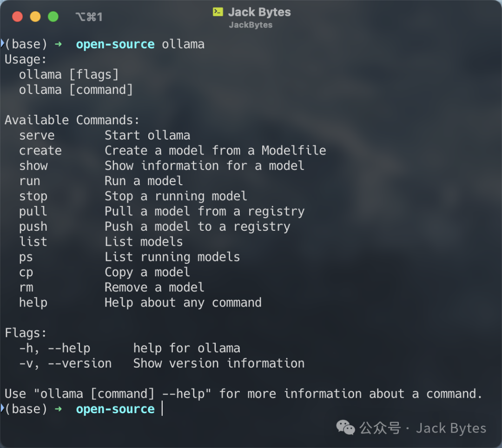Screen dimensions: 502x448
Task: Click the 'serve' command name
Action: coord(37,135)
